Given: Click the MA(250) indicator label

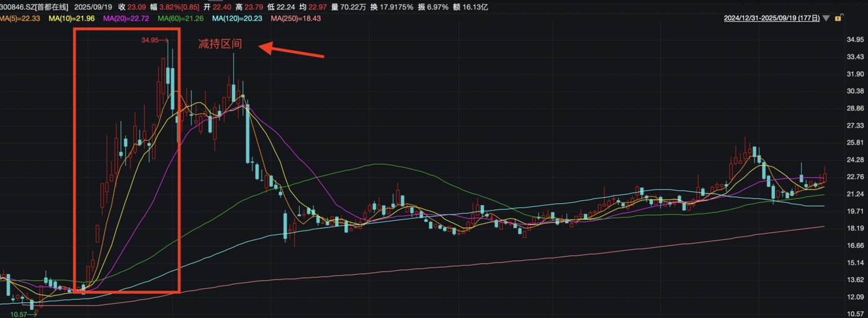Looking at the screenshot, I should coord(295,19).
